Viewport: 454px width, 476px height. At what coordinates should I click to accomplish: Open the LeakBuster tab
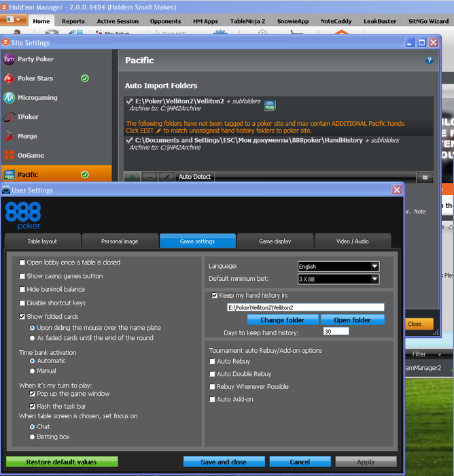pos(380,21)
